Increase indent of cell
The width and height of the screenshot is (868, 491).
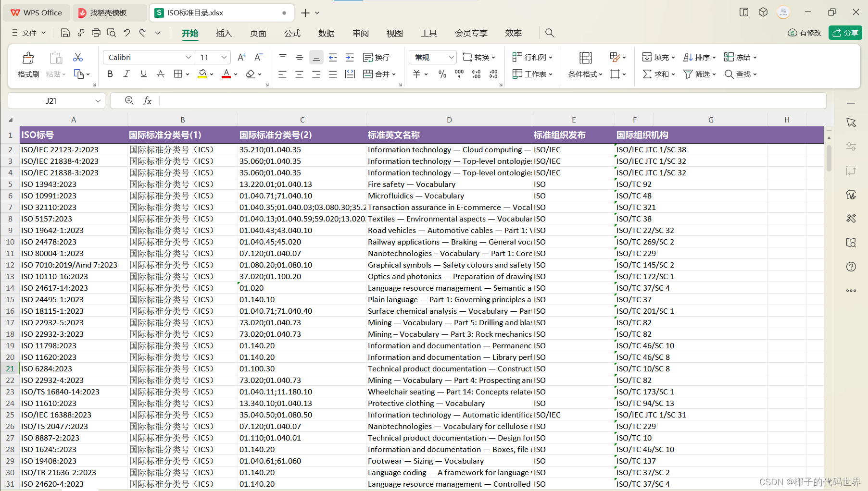coord(350,57)
